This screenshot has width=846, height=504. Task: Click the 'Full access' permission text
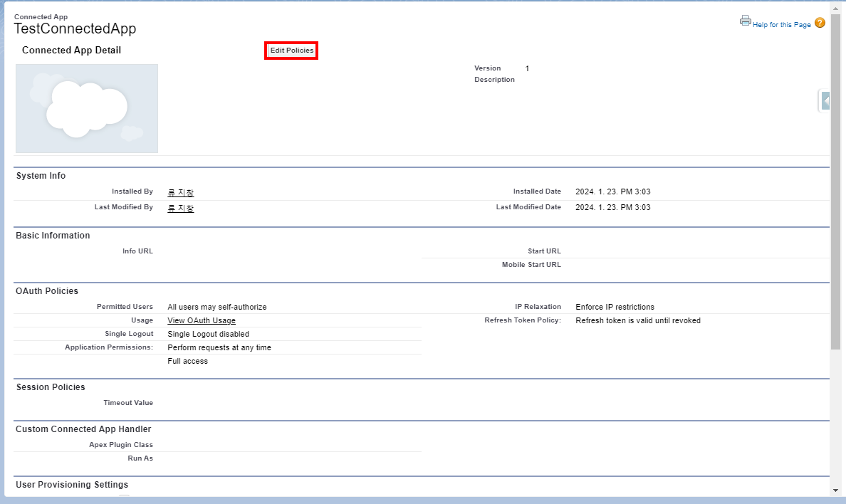point(187,361)
